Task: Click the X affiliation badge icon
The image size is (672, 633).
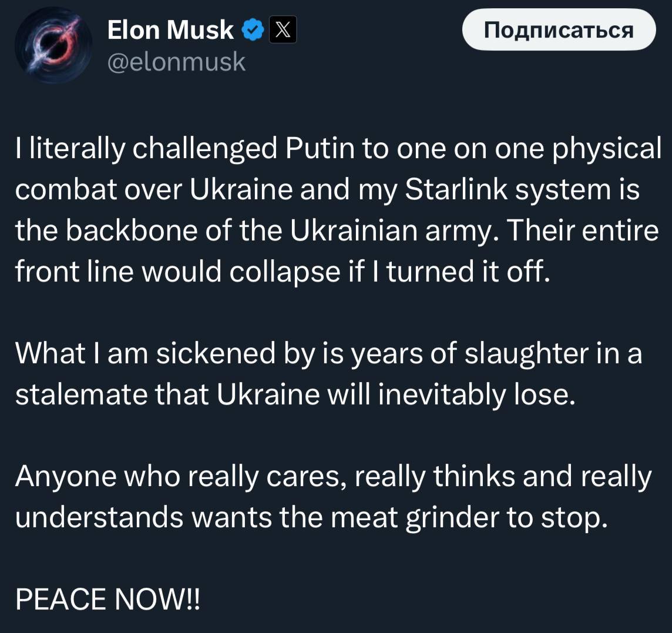Action: pyautogui.click(x=283, y=30)
